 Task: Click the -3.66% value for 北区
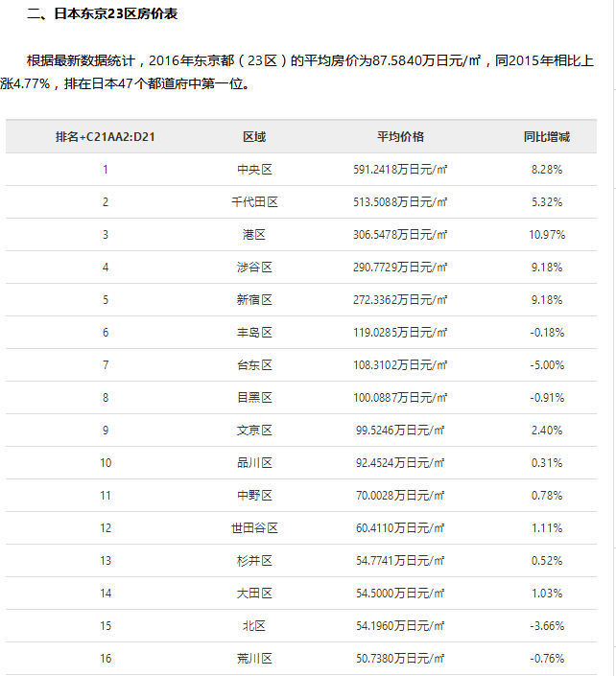(547, 626)
